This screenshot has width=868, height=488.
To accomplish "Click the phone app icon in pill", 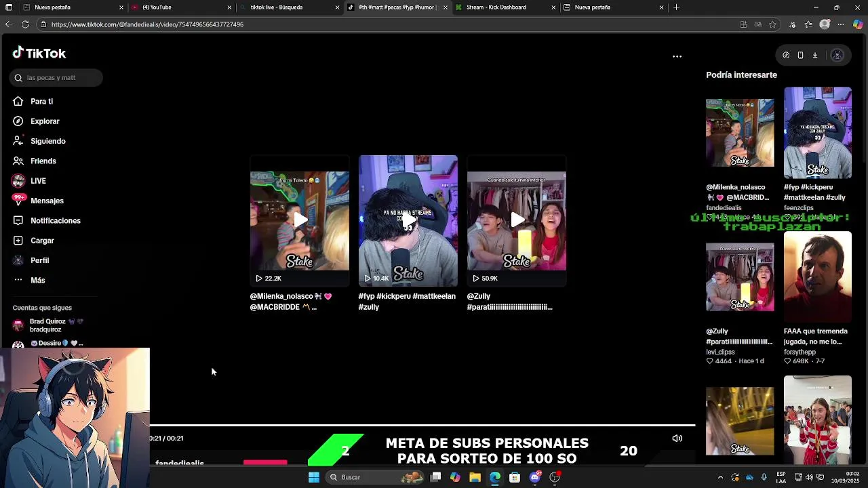I will tap(800, 56).
